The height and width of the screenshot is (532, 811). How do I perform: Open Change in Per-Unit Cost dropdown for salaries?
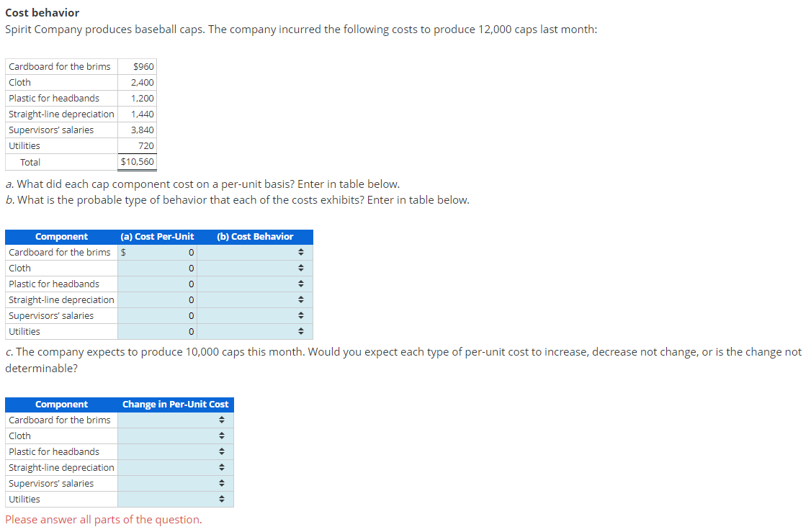[175, 484]
